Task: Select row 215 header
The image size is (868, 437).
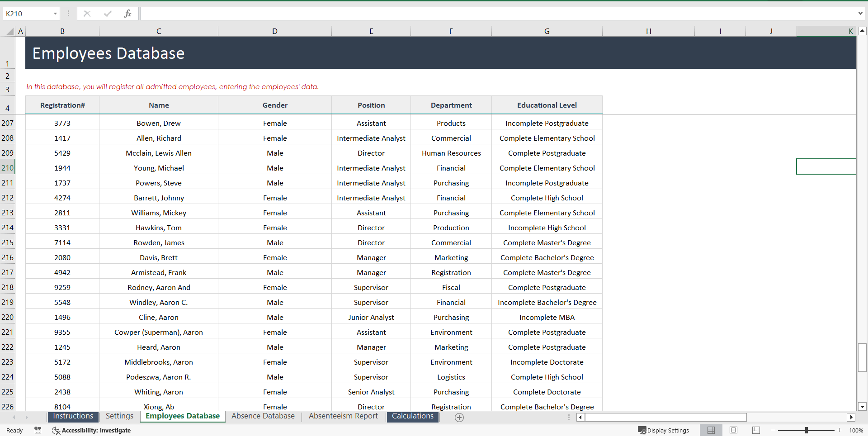Action: tap(8, 242)
